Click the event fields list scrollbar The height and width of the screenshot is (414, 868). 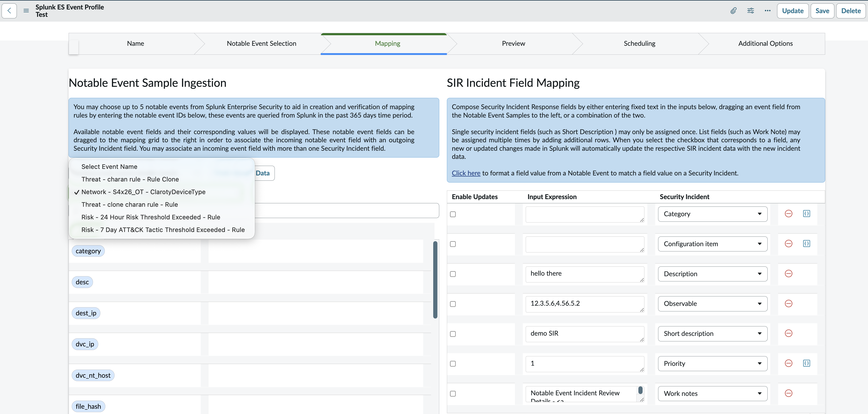click(x=435, y=280)
